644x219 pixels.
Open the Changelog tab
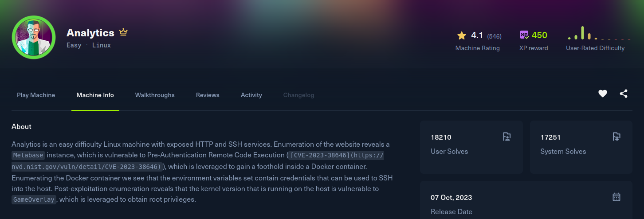point(298,95)
